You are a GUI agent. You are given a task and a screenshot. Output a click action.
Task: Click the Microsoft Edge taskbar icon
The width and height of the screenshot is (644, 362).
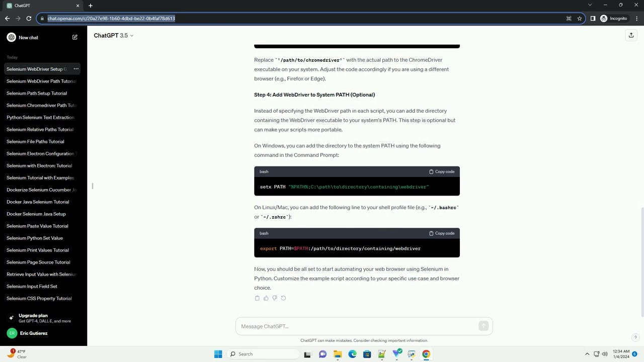(x=352, y=354)
